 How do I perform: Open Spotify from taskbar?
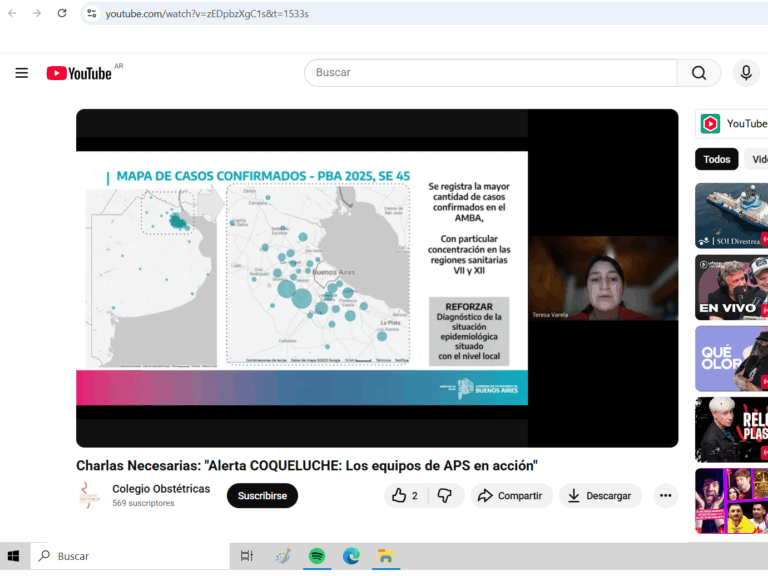click(317, 556)
